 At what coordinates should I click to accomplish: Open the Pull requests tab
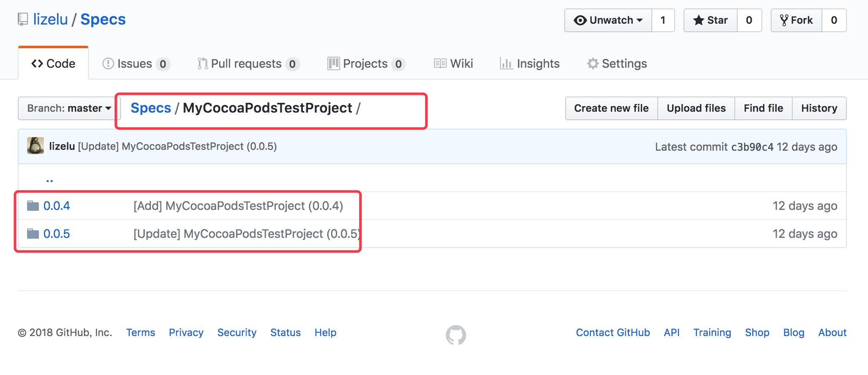point(248,64)
